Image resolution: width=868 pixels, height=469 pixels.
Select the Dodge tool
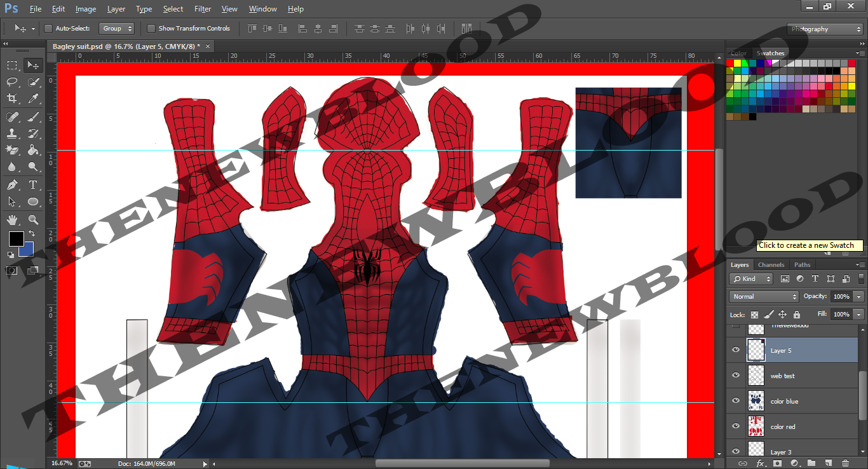(x=33, y=167)
